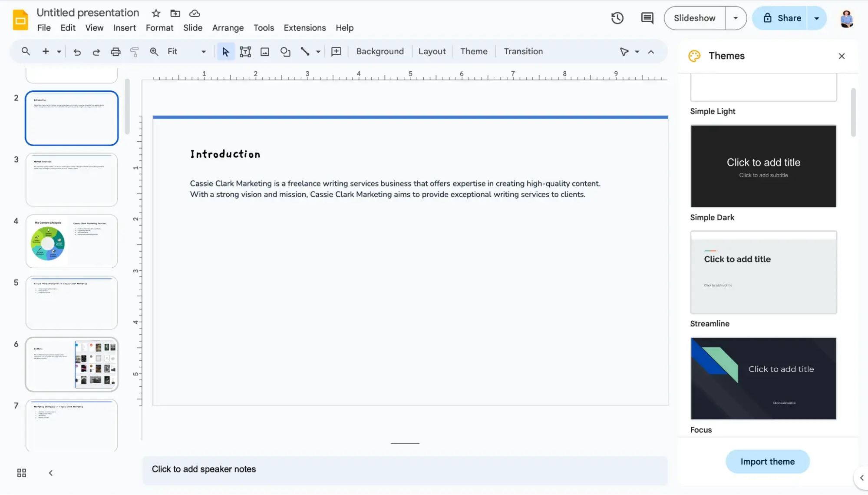
Task: Open Background settings
Action: click(x=380, y=51)
